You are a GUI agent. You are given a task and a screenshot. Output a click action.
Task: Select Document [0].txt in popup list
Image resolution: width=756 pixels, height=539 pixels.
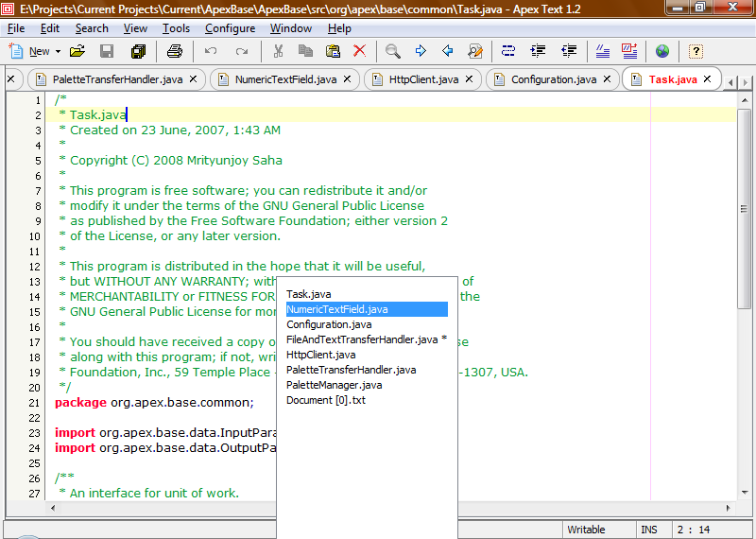click(367, 400)
